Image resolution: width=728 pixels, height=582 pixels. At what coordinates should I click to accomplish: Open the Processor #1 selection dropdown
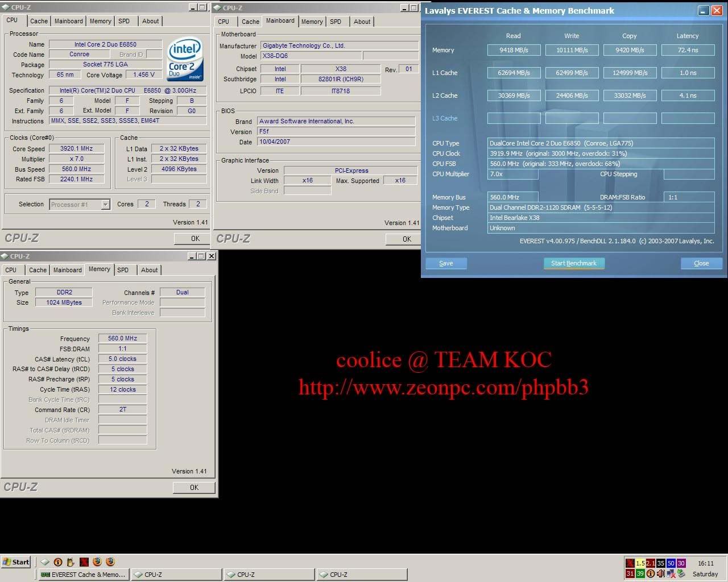coord(105,205)
